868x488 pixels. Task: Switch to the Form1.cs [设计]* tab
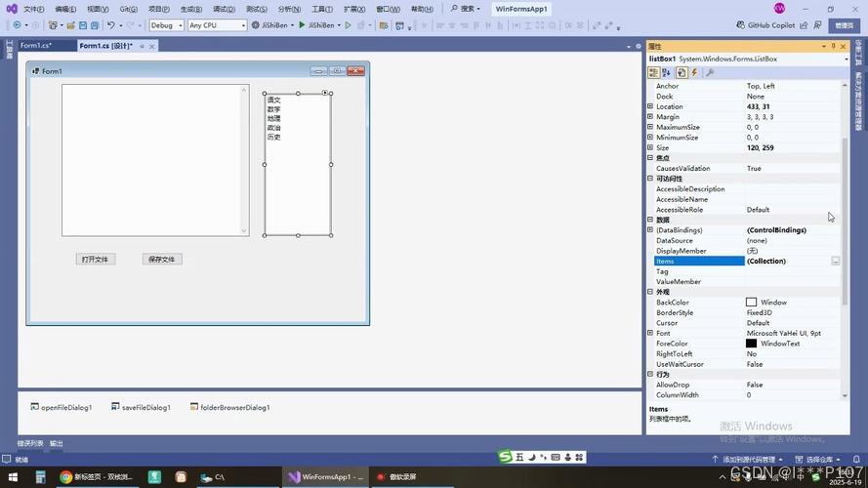point(106,46)
